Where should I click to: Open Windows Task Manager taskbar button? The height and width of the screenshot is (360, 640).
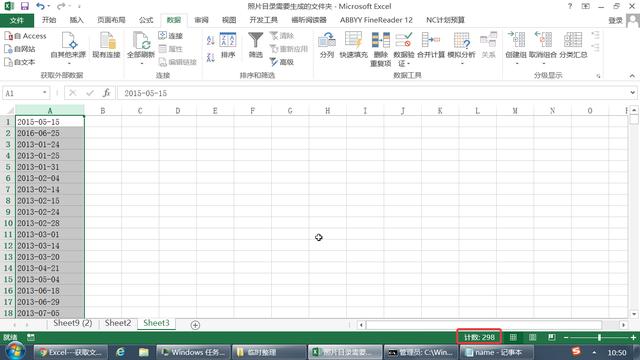coord(193,352)
